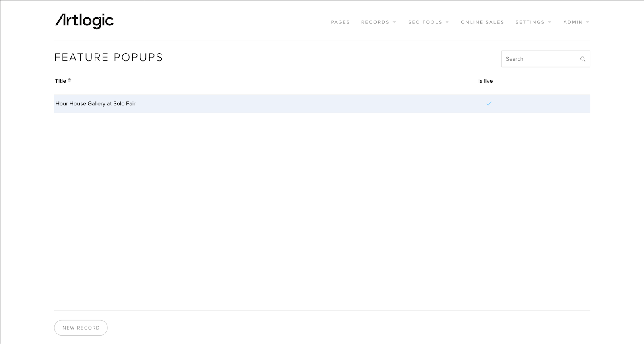The width and height of the screenshot is (644, 344).
Task: Focus the Search input field
Action: tap(539, 59)
